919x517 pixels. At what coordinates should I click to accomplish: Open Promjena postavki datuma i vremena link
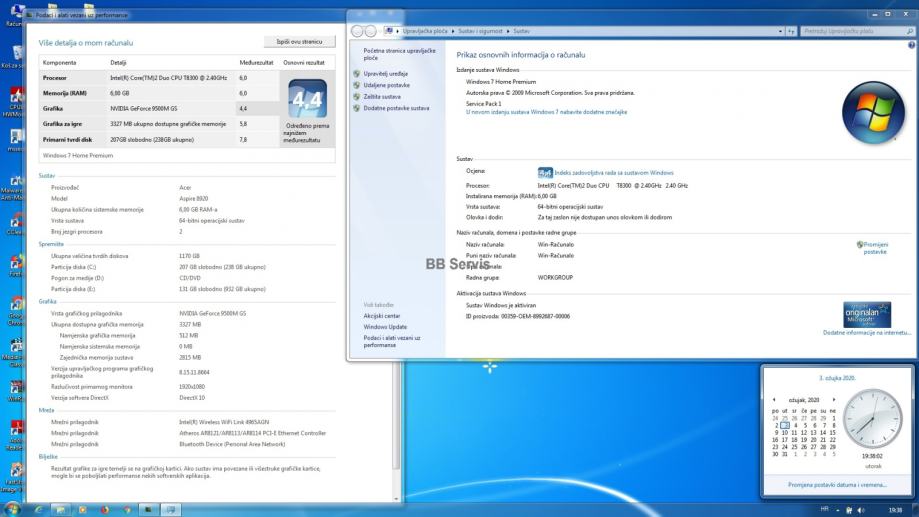837,484
